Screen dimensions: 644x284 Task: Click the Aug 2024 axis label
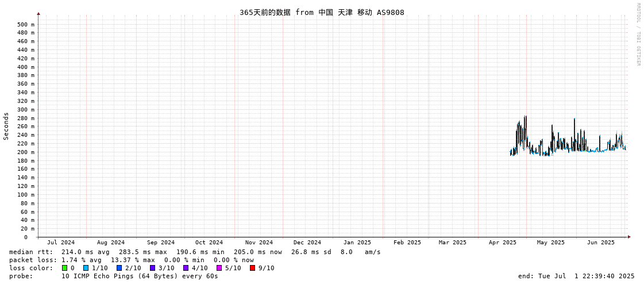[x=111, y=243]
